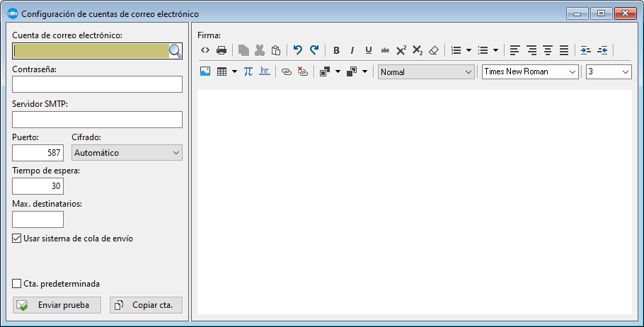The width and height of the screenshot is (644, 327).
Task: Undo the last signature edit
Action: pyautogui.click(x=298, y=50)
